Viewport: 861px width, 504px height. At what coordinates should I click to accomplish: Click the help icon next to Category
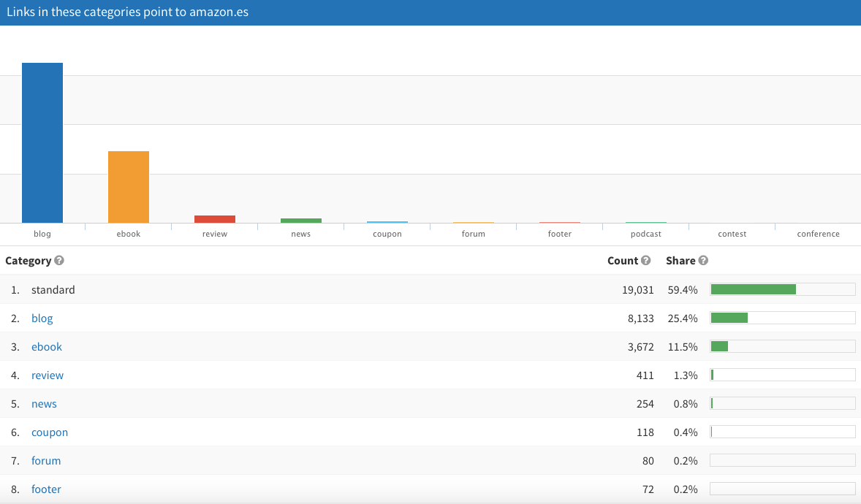click(59, 261)
